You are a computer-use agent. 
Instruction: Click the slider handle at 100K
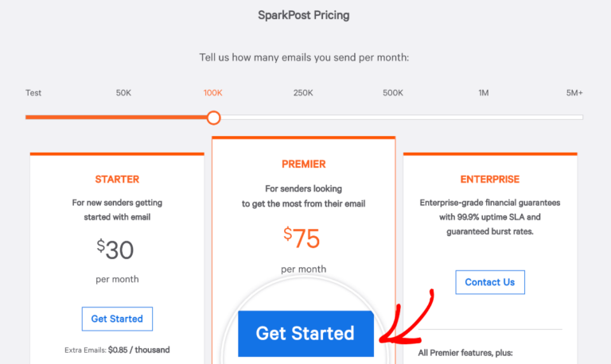click(213, 118)
